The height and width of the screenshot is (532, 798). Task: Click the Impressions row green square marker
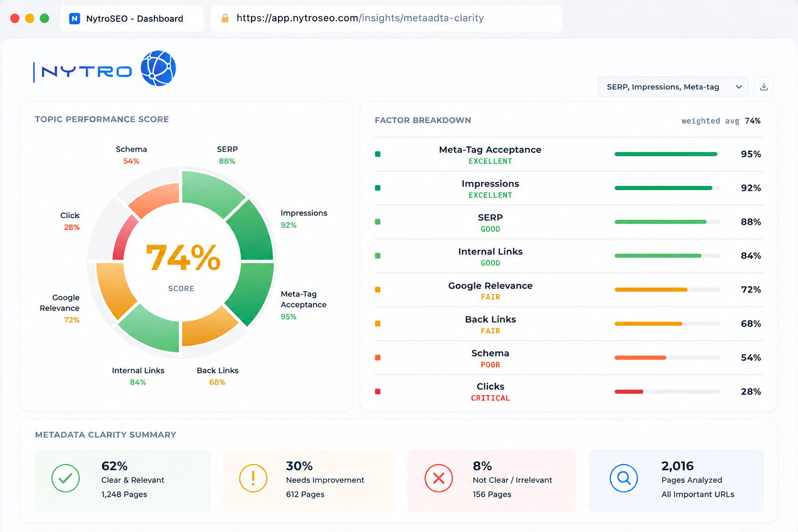point(378,188)
